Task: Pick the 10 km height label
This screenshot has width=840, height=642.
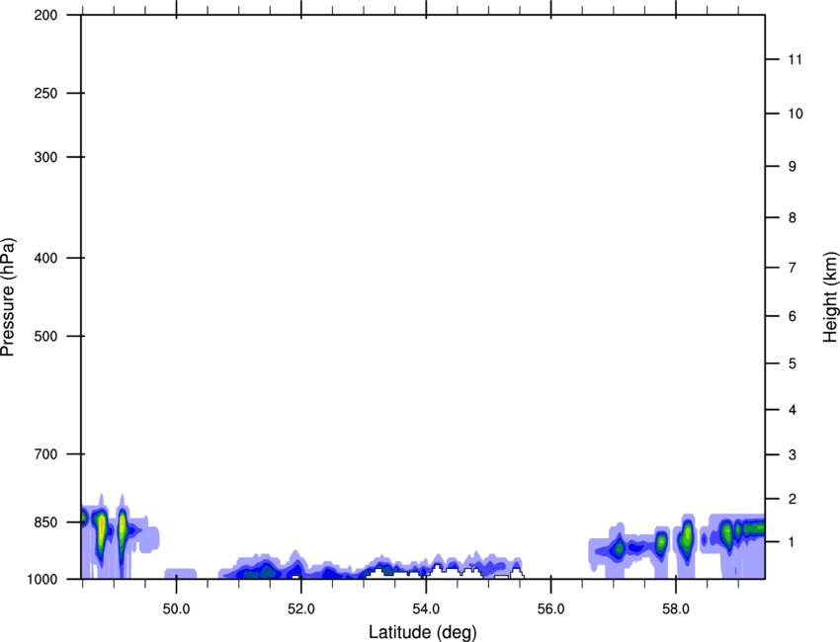Action: pyautogui.click(x=795, y=114)
